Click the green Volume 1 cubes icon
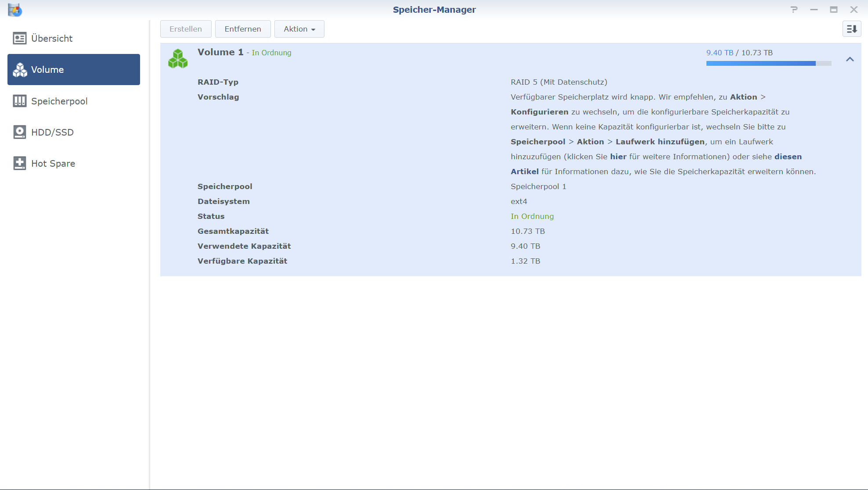The width and height of the screenshot is (868, 490). tap(178, 59)
